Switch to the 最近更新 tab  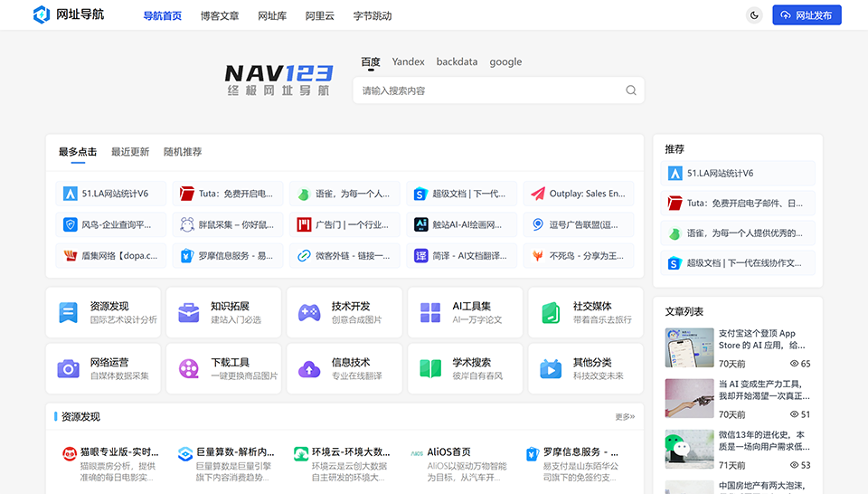click(x=130, y=152)
